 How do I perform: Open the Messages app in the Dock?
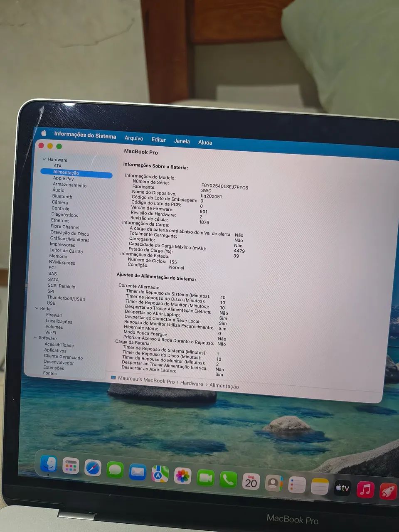[x=115, y=470]
